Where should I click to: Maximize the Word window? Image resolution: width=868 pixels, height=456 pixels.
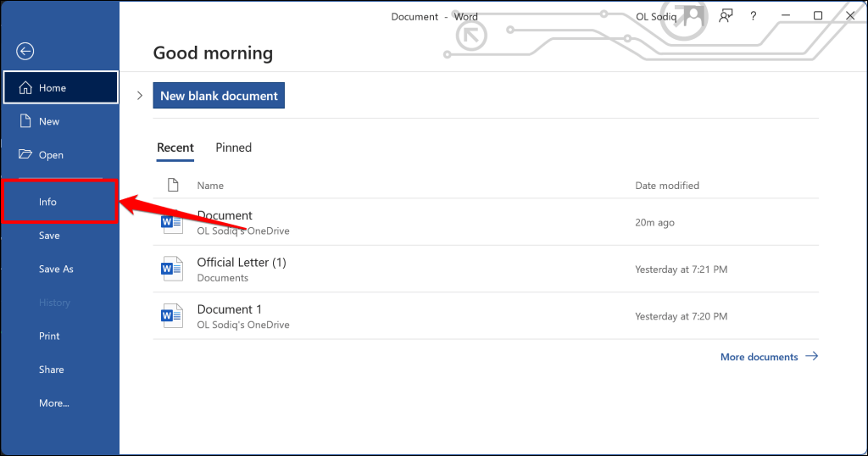point(818,16)
